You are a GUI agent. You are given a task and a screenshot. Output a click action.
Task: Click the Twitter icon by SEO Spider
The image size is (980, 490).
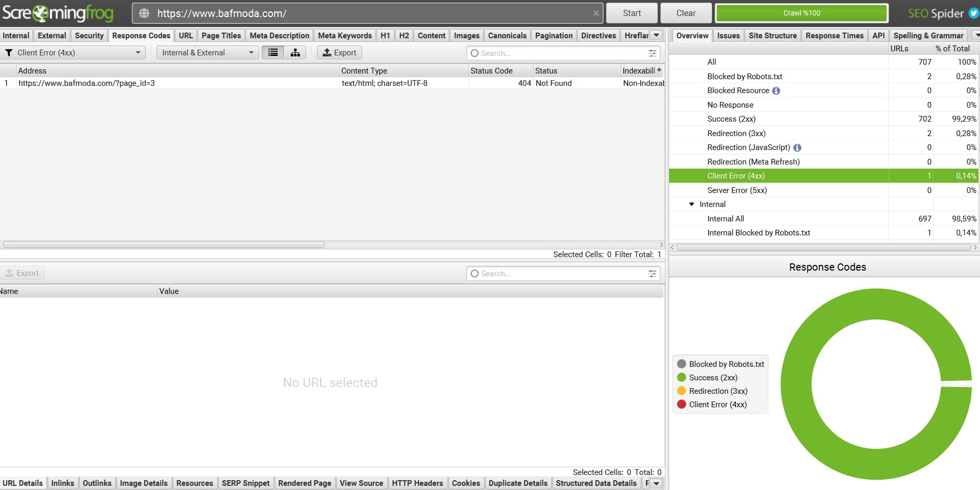click(x=974, y=13)
